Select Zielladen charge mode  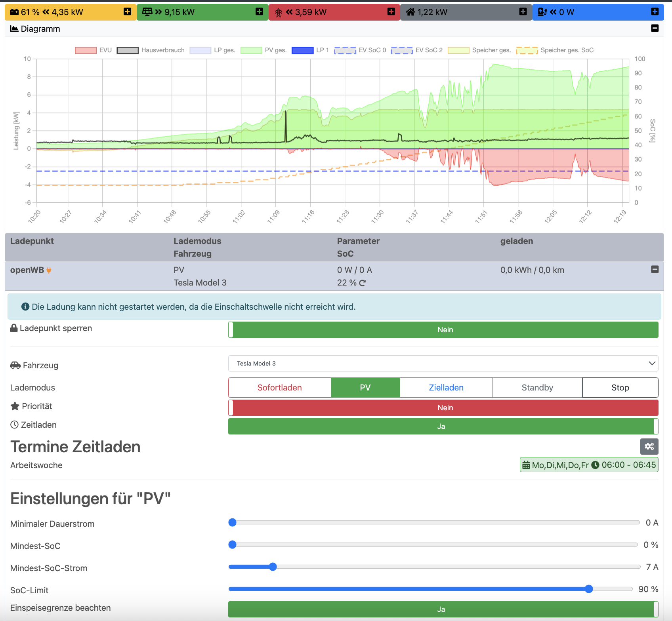point(446,387)
